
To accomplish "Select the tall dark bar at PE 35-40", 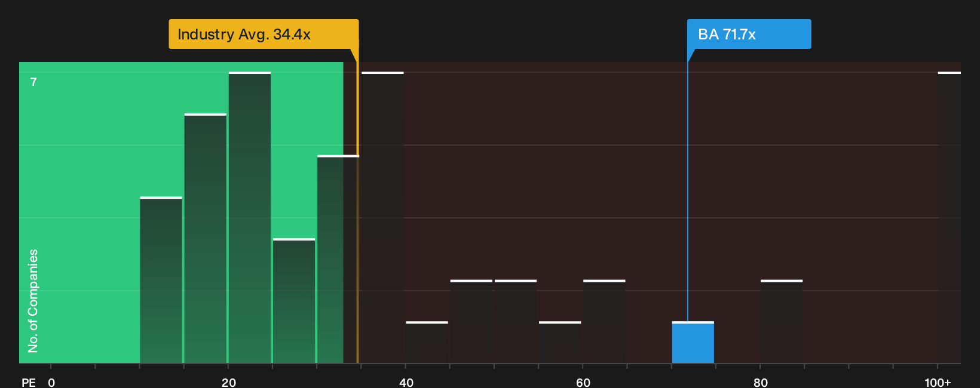I will coord(382,217).
